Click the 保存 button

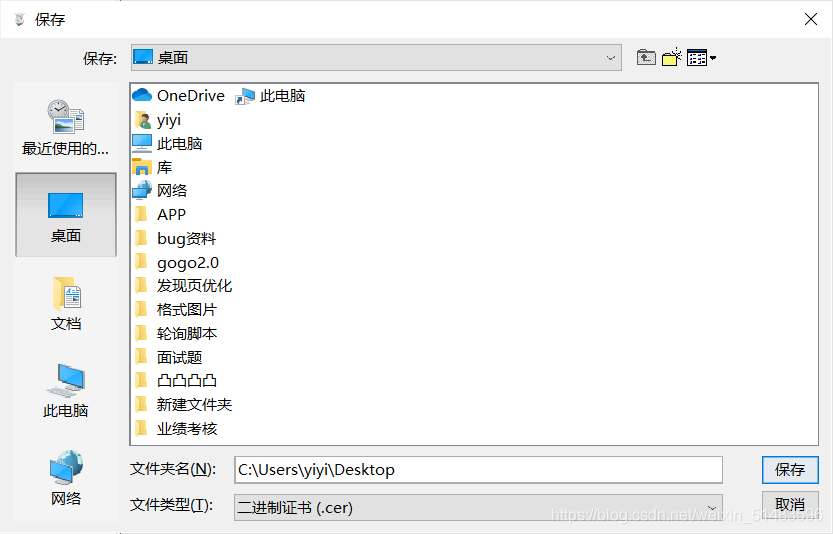pyautogui.click(x=790, y=470)
